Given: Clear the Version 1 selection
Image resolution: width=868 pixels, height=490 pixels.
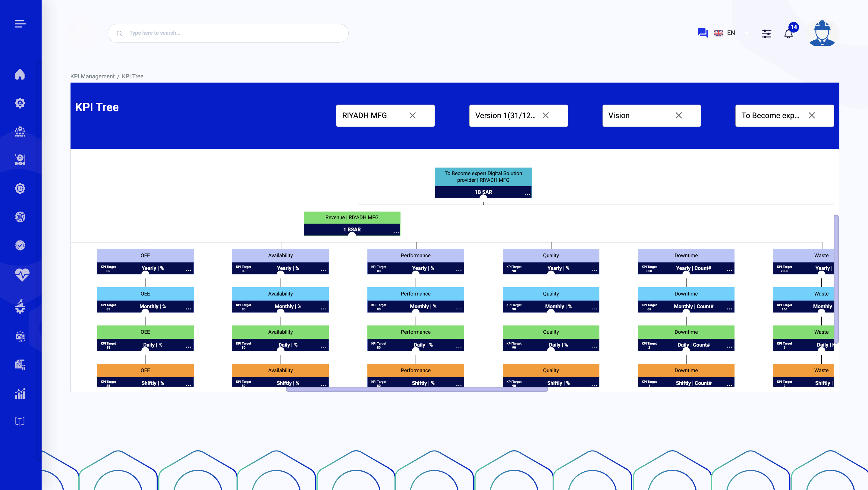Looking at the screenshot, I should click(x=546, y=116).
